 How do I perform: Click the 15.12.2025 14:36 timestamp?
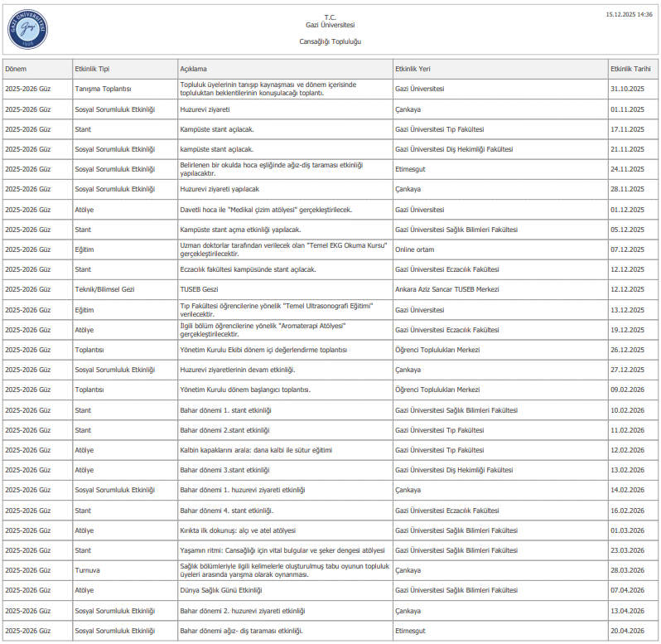[628, 14]
